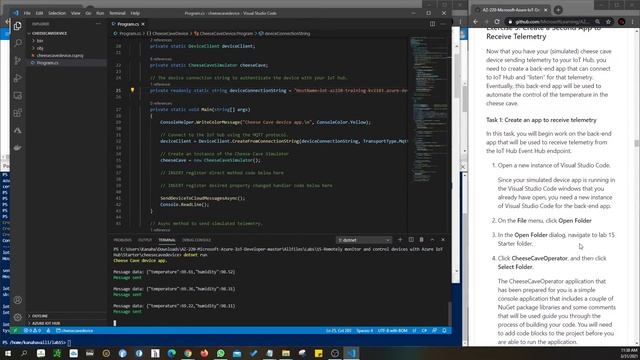
Task: Select the Program.cs editor tab
Action: [127, 24]
